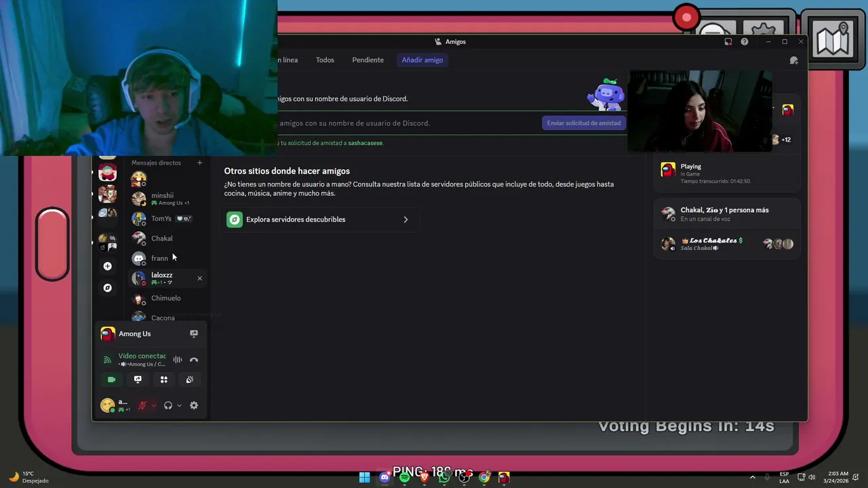Open DM with frann
Screen dimensions: 868x488
[167, 258]
